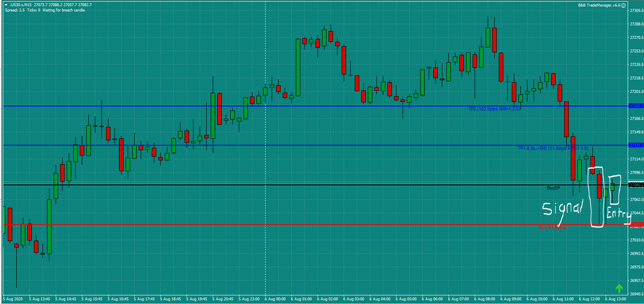Viewport: 644px width, 304px height.
Task: Click the 27305.0 price scale value
Action: point(637,11)
